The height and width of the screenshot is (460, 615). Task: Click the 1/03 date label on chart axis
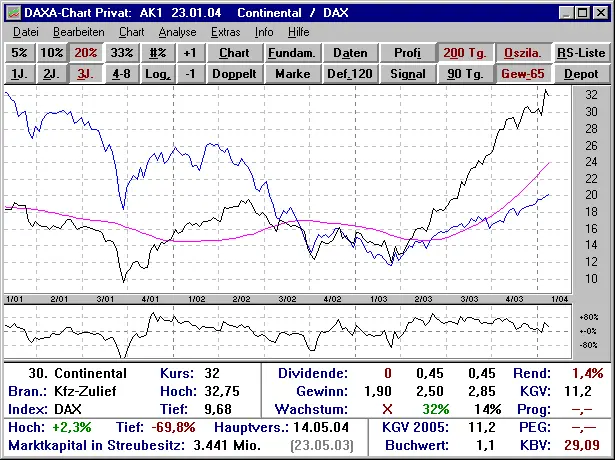point(378,299)
